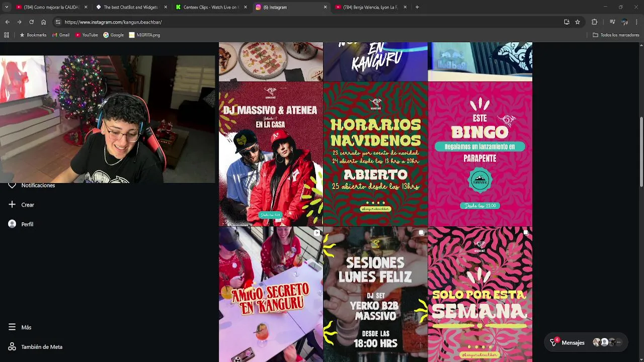Open the Red Bull post thumbnail
644x362 pixels.
480,61
